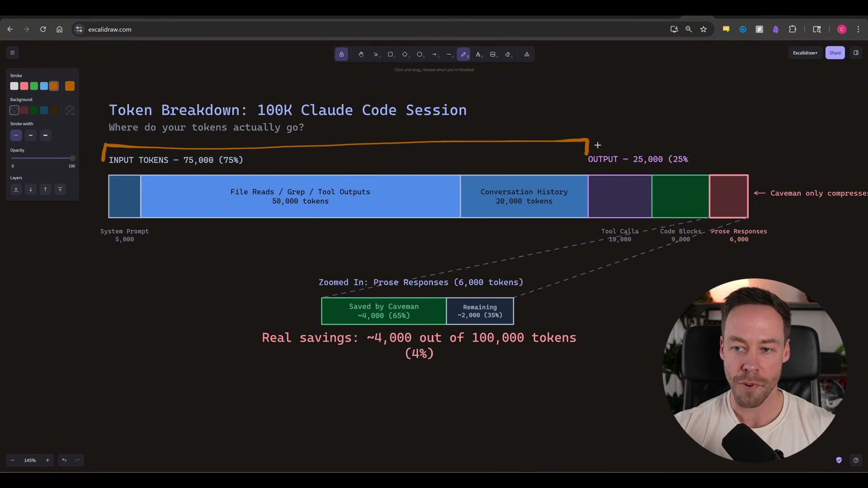Screen dimensions: 868x488
Task: Select the Rectangle tool
Action: pos(390,54)
